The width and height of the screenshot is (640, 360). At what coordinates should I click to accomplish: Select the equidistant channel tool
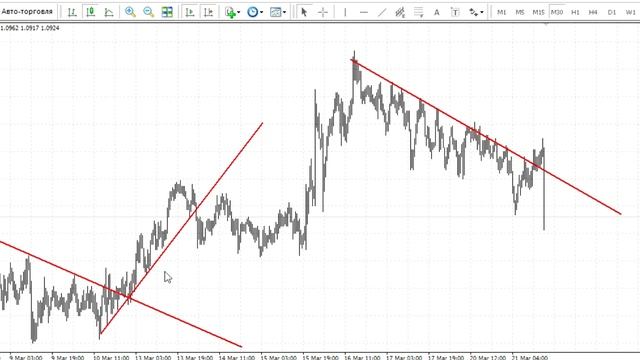pyautogui.click(x=400, y=12)
